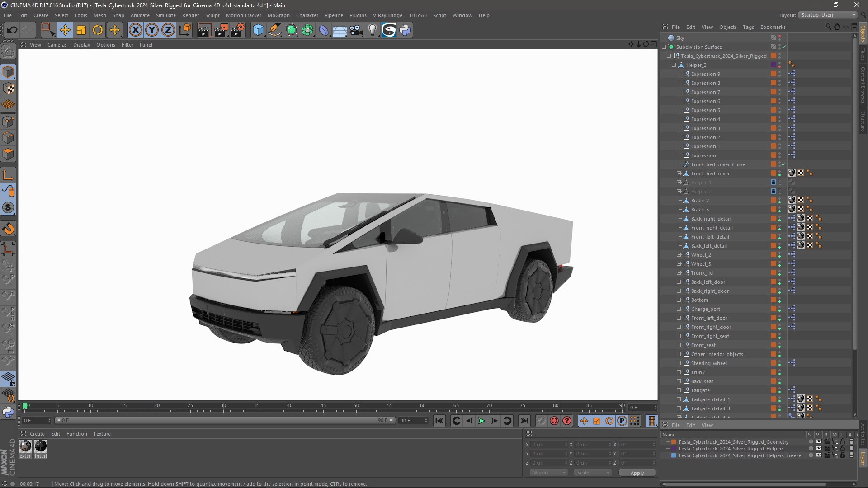Toggle Z axis lock icon
This screenshot has width=868, height=488.
click(168, 30)
